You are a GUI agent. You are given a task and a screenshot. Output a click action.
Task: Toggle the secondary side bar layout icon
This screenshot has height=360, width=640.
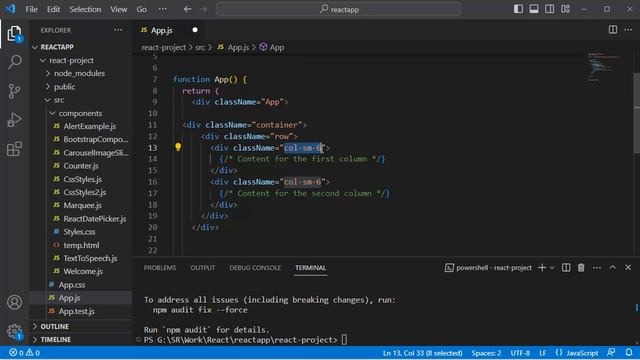tap(549, 9)
